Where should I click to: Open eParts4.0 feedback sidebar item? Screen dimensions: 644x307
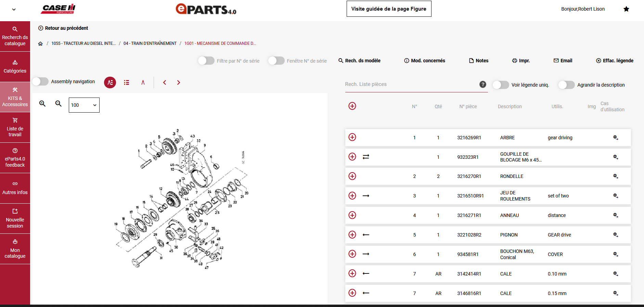[x=15, y=158]
